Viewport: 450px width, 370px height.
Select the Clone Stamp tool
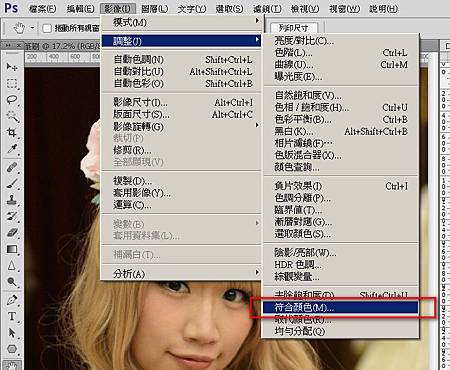[12, 200]
